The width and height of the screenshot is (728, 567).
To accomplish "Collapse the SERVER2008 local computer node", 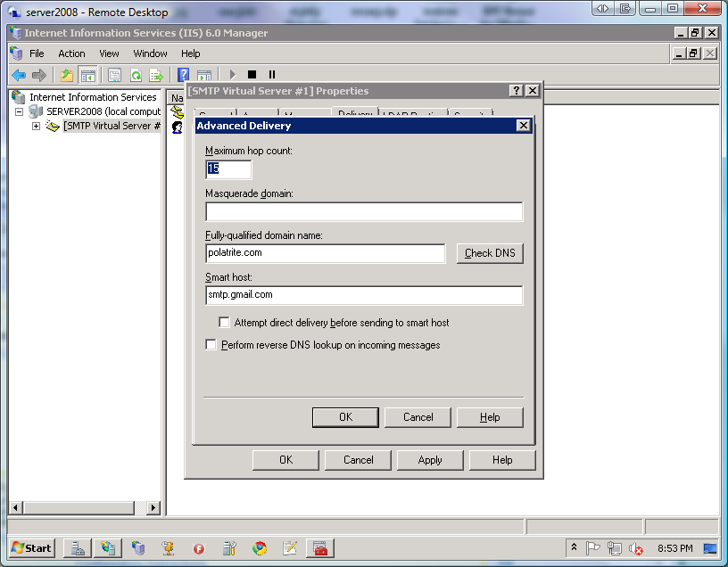I will point(19,111).
